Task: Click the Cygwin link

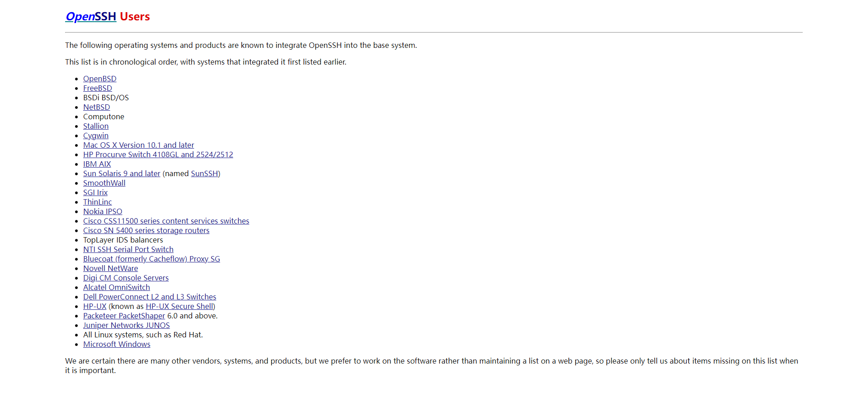Action: 95,135
